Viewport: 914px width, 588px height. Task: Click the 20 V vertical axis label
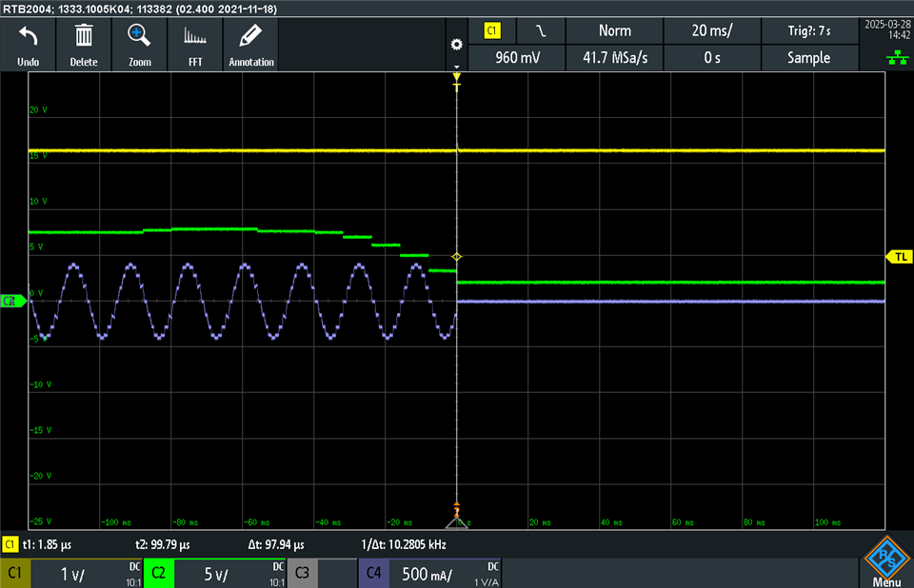[38, 109]
